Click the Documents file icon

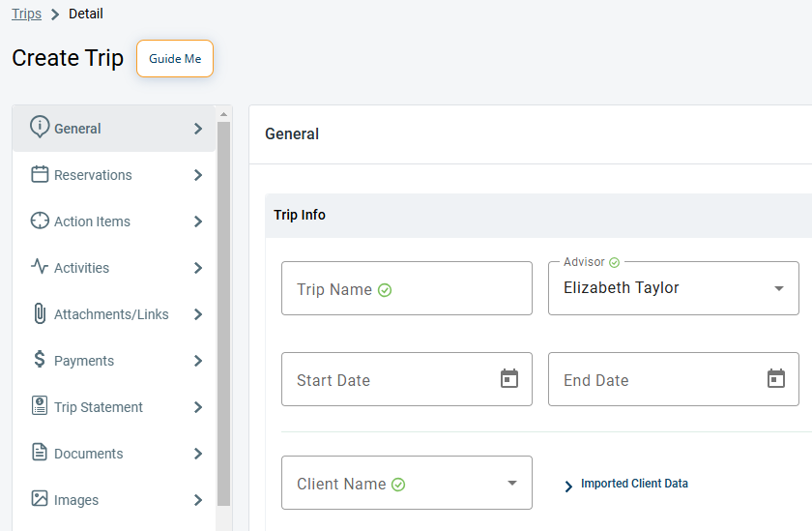pos(40,453)
